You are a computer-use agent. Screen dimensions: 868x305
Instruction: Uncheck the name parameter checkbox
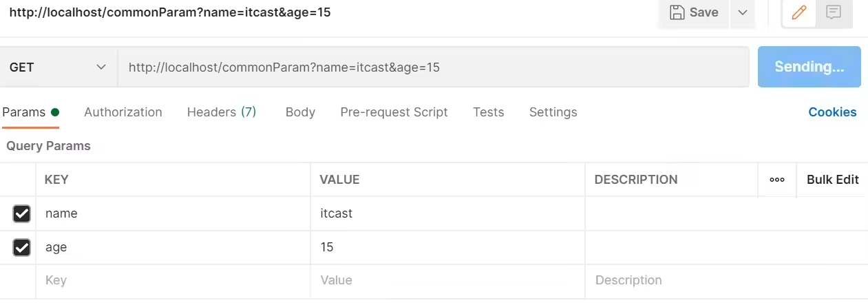point(22,213)
